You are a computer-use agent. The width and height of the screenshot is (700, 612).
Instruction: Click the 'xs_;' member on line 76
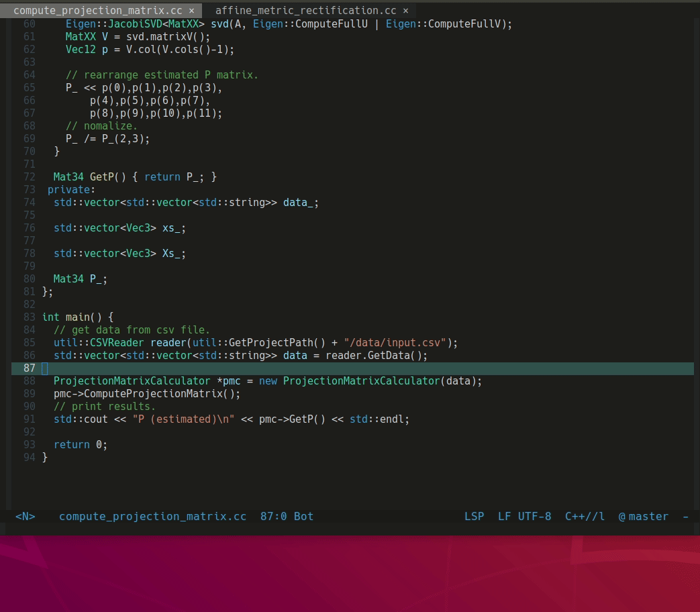click(174, 228)
